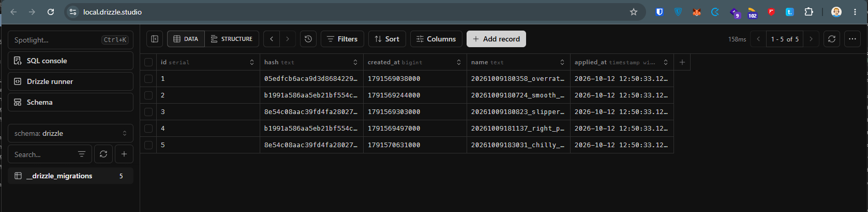The image size is (868, 212).
Task: Open the Drizzle runner
Action: point(71,81)
